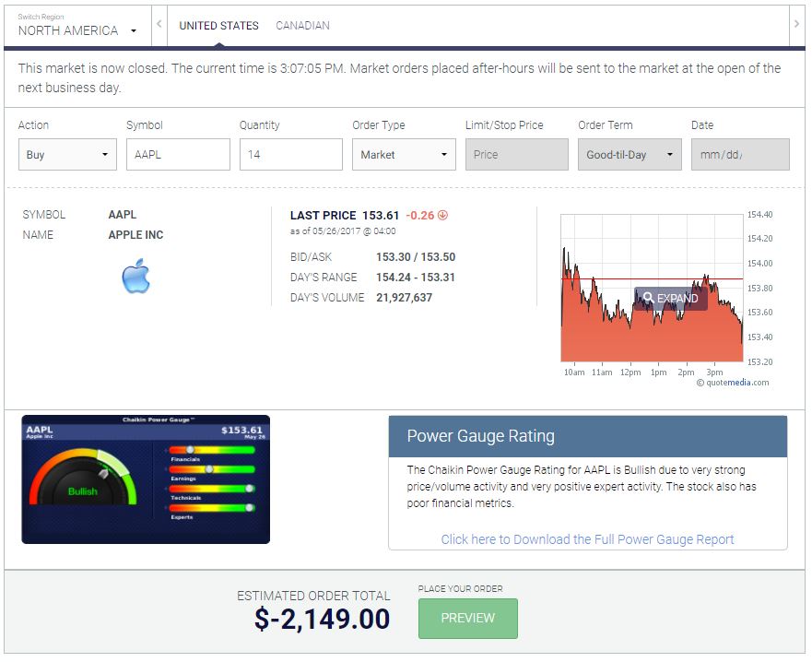Image resolution: width=812 pixels, height=662 pixels.
Task: Click the green Preview button
Action: pos(468,618)
